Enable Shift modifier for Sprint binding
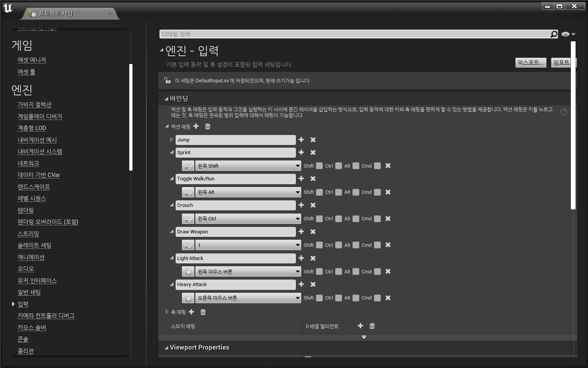 pos(319,166)
